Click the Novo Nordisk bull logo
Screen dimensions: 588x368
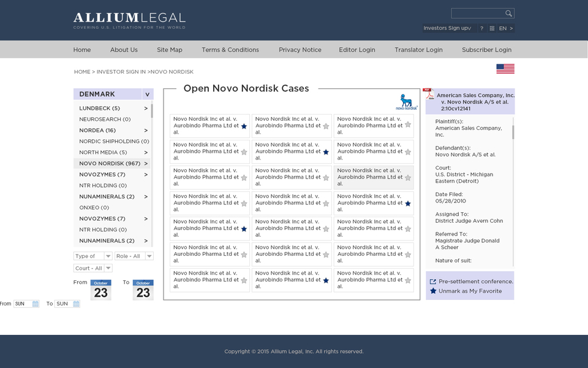407,102
